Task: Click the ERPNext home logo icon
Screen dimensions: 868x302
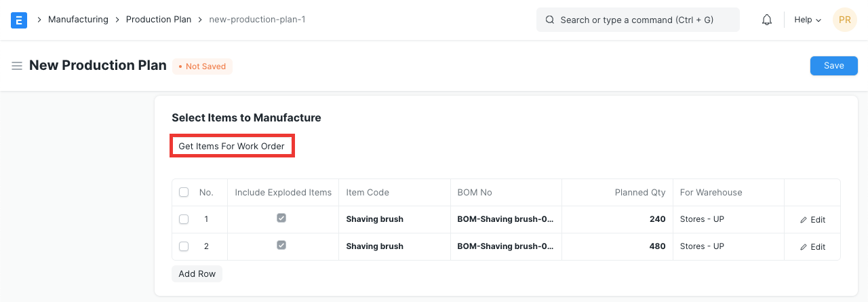Action: tap(19, 20)
